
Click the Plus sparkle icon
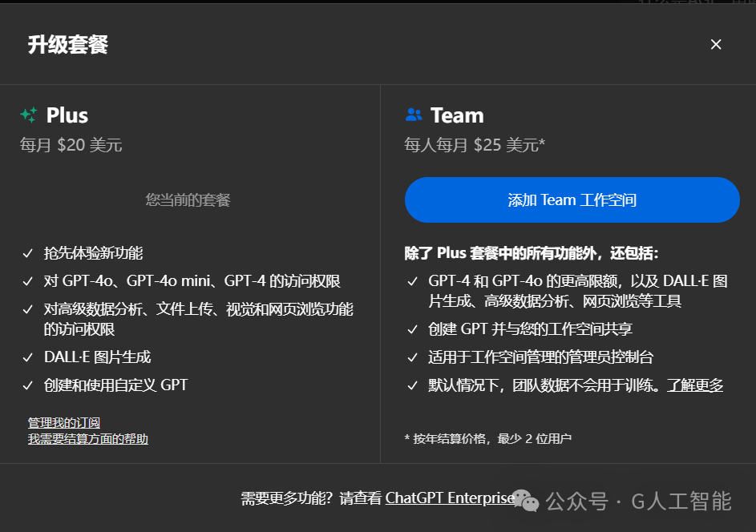[x=29, y=115]
